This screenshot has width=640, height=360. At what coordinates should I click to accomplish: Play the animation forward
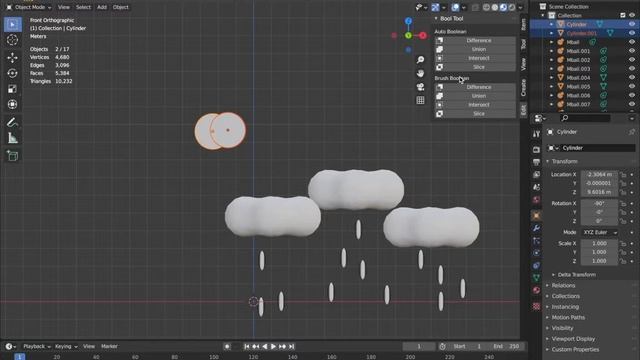point(273,347)
